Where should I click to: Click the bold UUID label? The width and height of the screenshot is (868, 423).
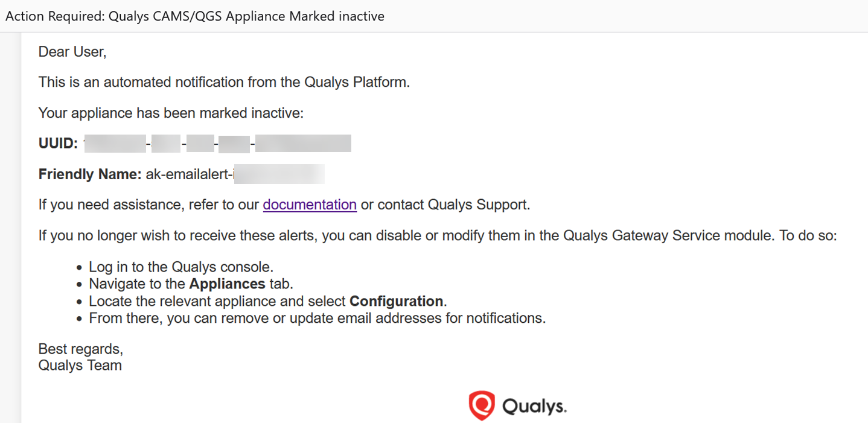coord(58,144)
